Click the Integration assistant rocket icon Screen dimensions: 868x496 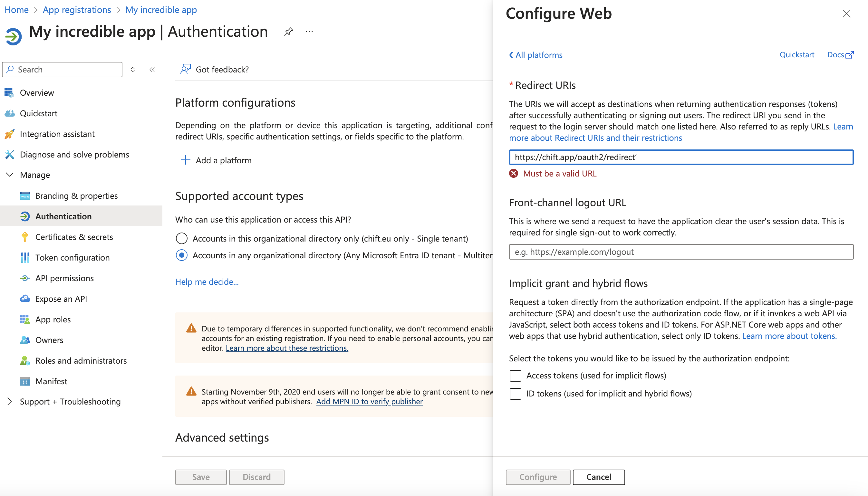click(x=10, y=134)
